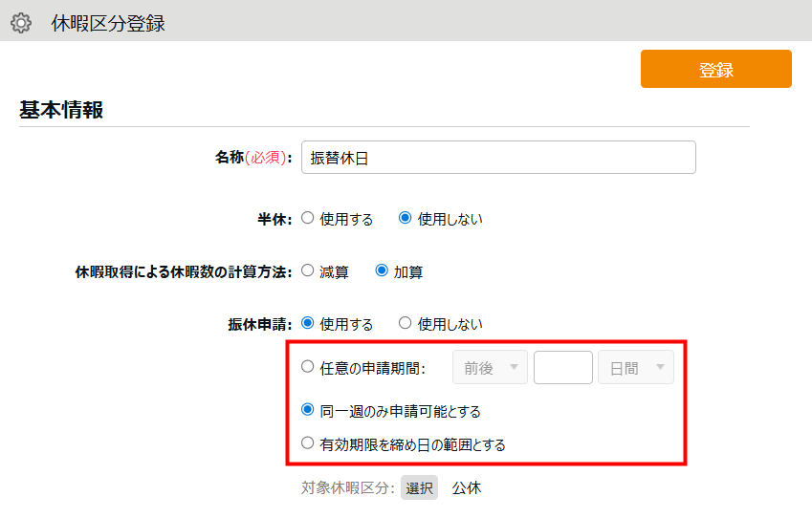Click the 休暇区分登録 page title
Viewport: 812px width, 518px height.
coord(108,23)
